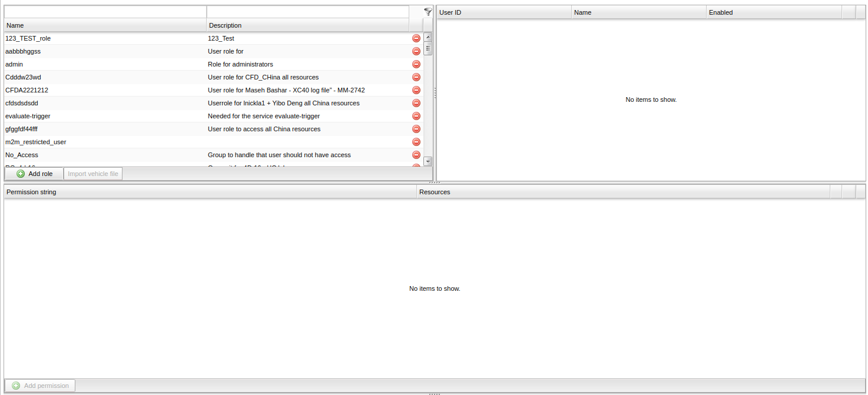Focus the Description filter input field
This screenshot has height=395, width=868.
[307, 12]
